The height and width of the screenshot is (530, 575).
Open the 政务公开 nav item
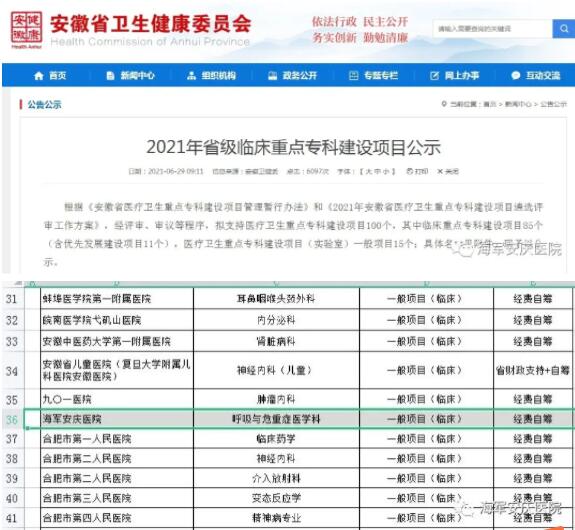(292, 76)
